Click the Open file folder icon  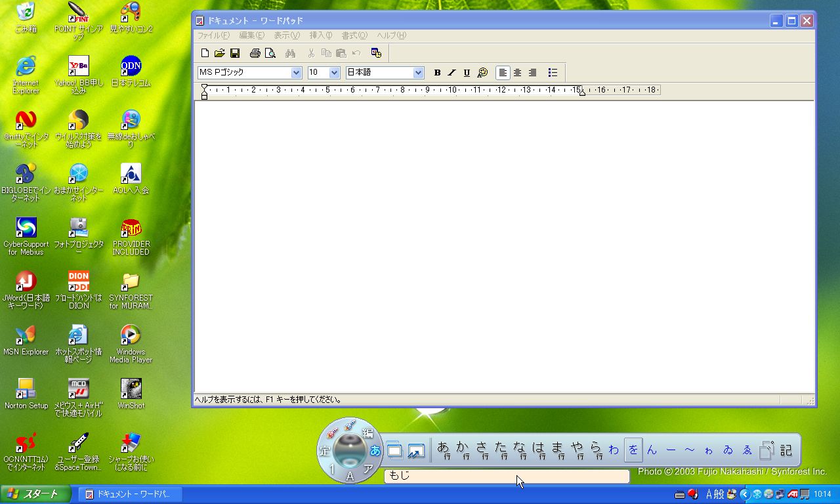220,53
